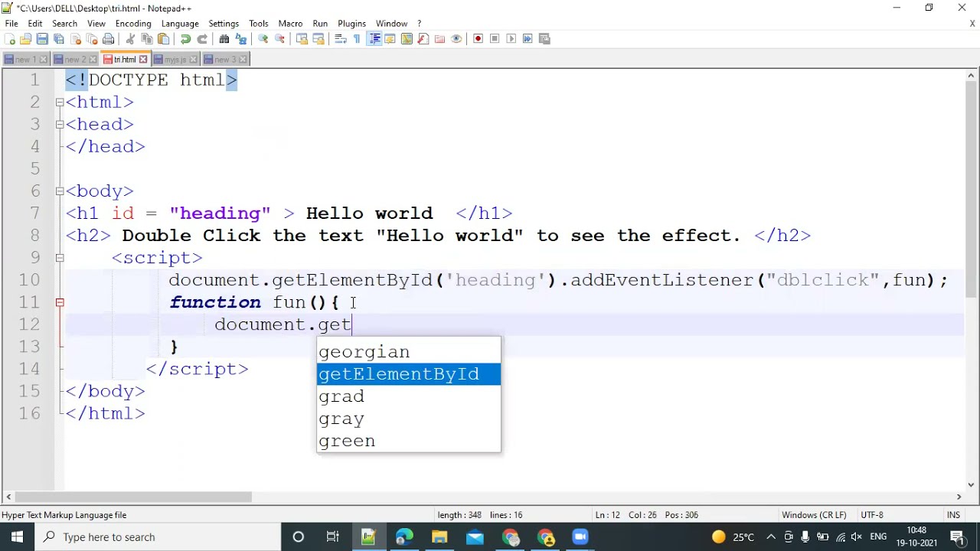Open the Language menu
980x551 pixels.
pyautogui.click(x=180, y=24)
